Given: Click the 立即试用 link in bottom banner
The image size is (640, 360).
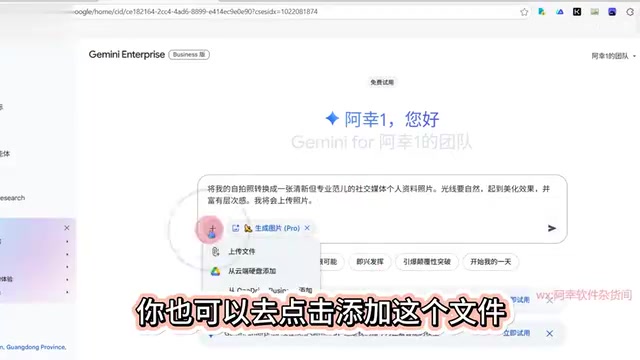Looking at the screenshot, I should point(516,333).
